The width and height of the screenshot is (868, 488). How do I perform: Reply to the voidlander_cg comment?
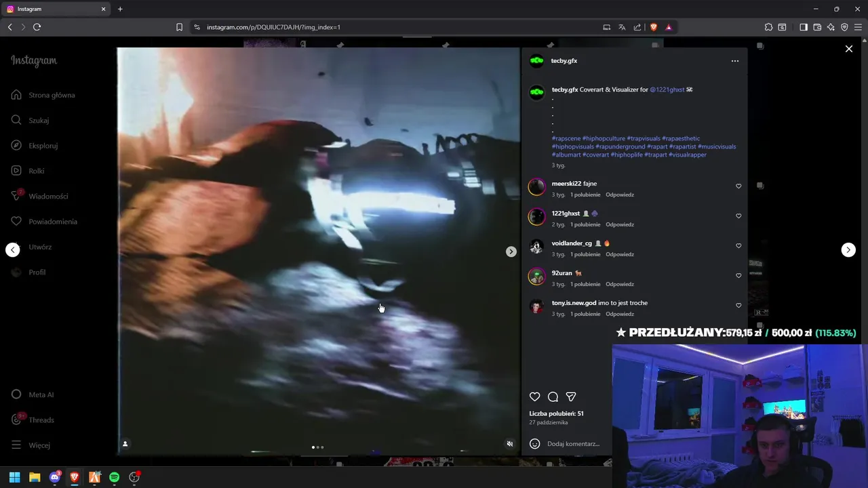620,254
